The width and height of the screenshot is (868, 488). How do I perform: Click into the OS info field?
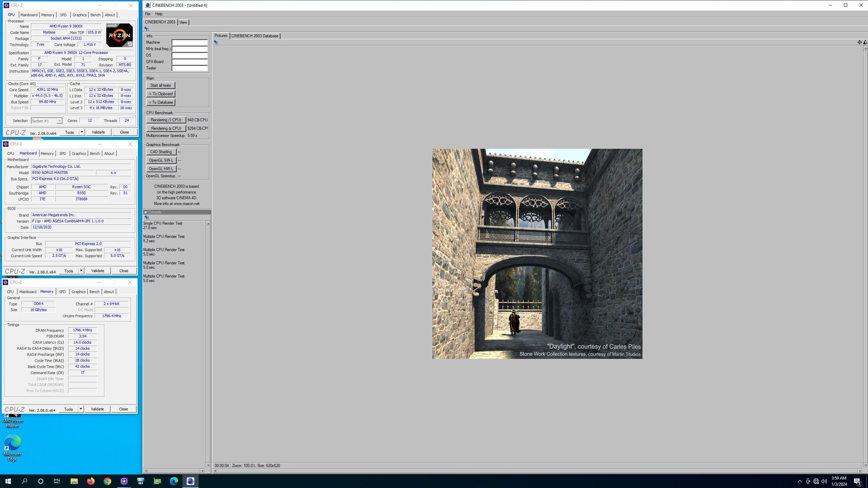pos(190,55)
